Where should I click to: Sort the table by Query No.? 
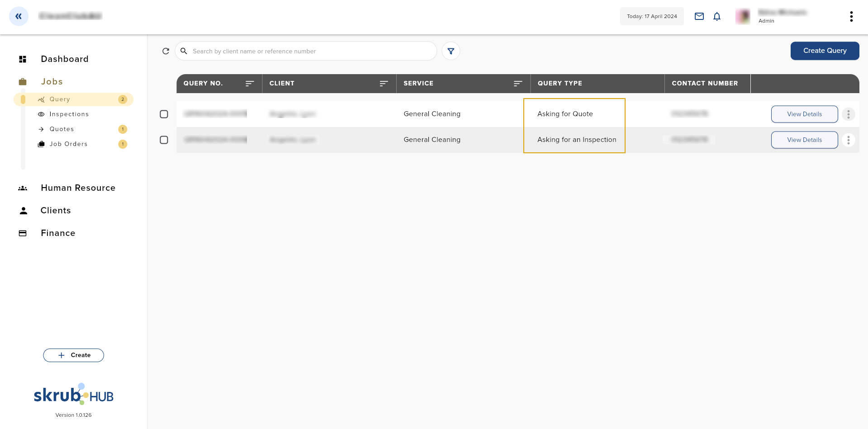coord(249,84)
